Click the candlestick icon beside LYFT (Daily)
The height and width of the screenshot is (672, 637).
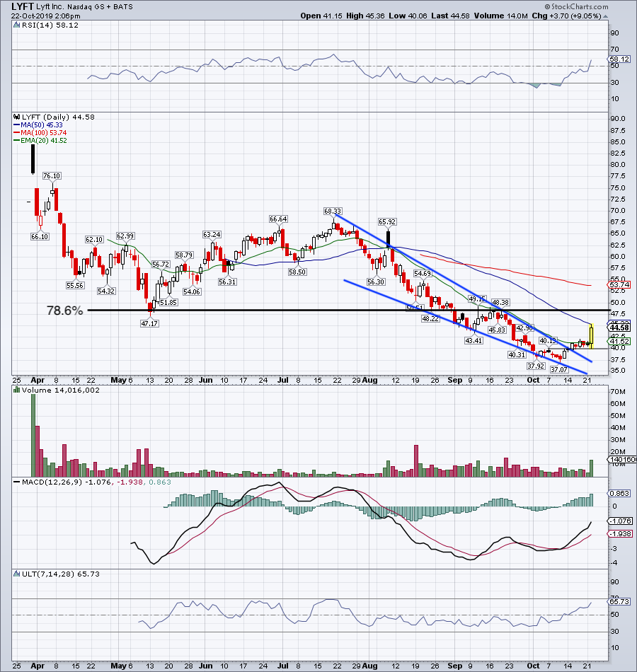16,117
